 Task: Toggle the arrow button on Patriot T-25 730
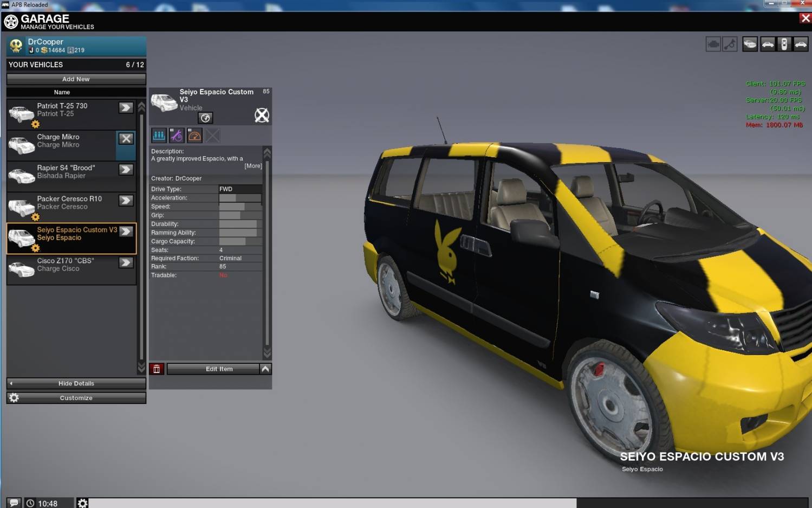pyautogui.click(x=126, y=108)
